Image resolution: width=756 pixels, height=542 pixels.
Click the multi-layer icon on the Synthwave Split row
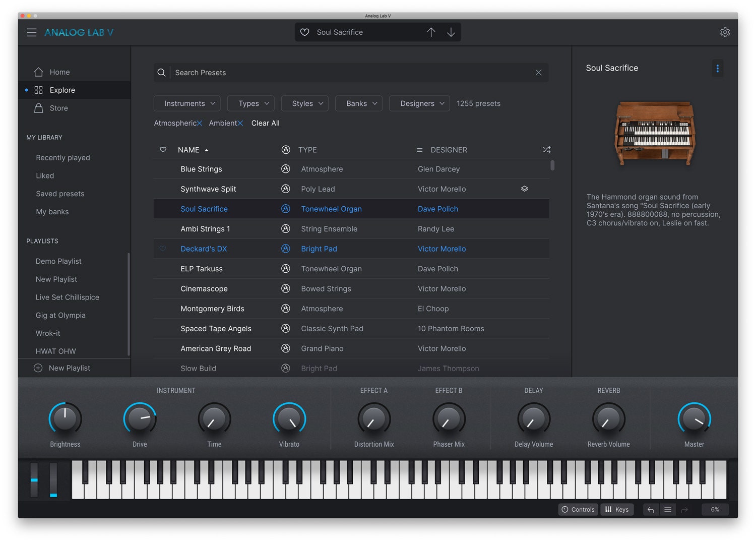[x=524, y=189]
